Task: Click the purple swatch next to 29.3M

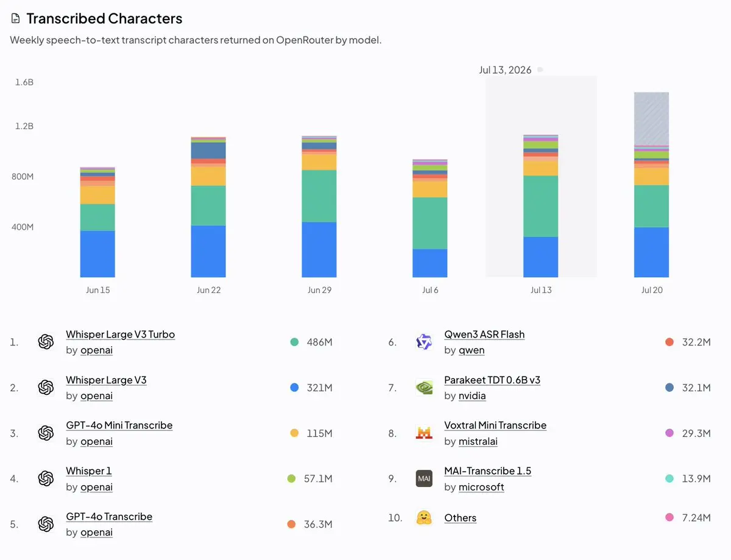Action: pos(670,433)
